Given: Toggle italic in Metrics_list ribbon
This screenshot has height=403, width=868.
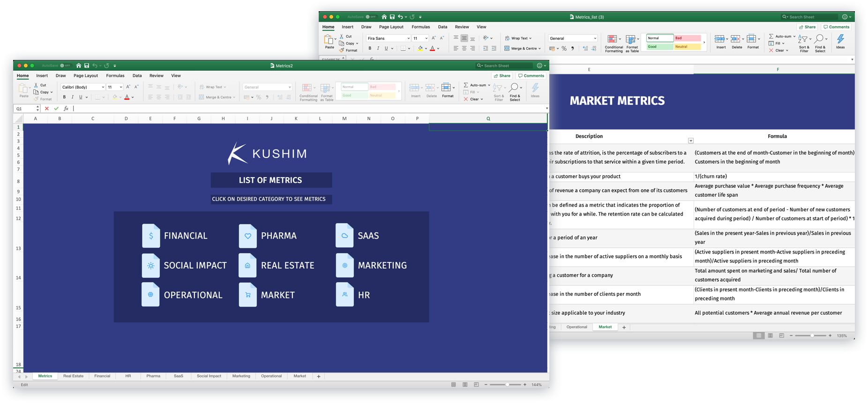Looking at the screenshot, I should pyautogui.click(x=378, y=48).
